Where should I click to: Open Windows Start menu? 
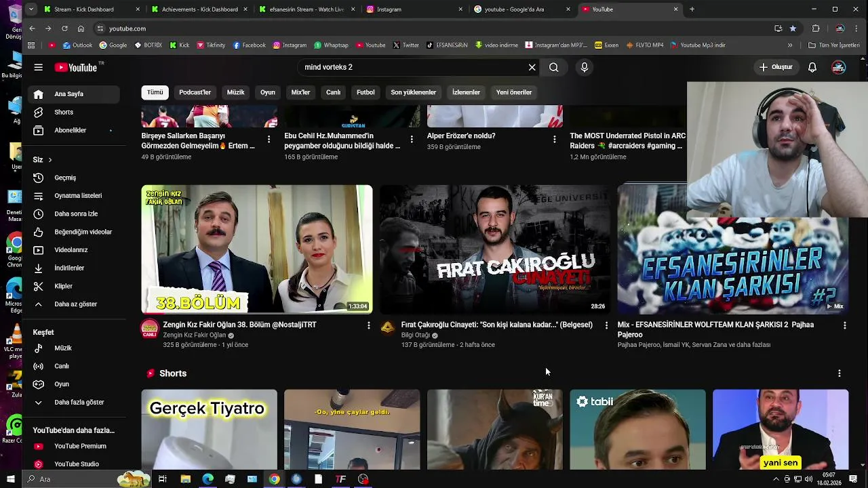click(x=11, y=479)
